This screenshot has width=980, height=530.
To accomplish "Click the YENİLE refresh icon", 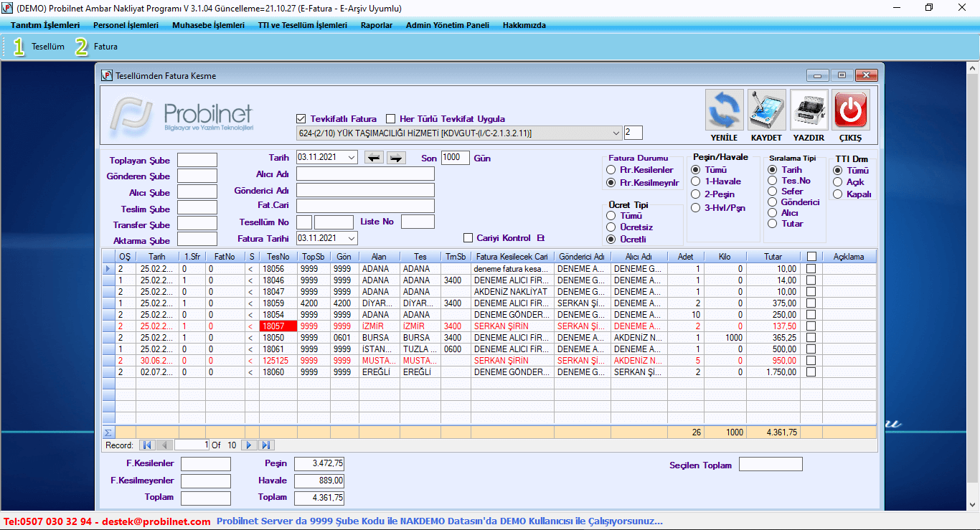I will click(x=724, y=110).
